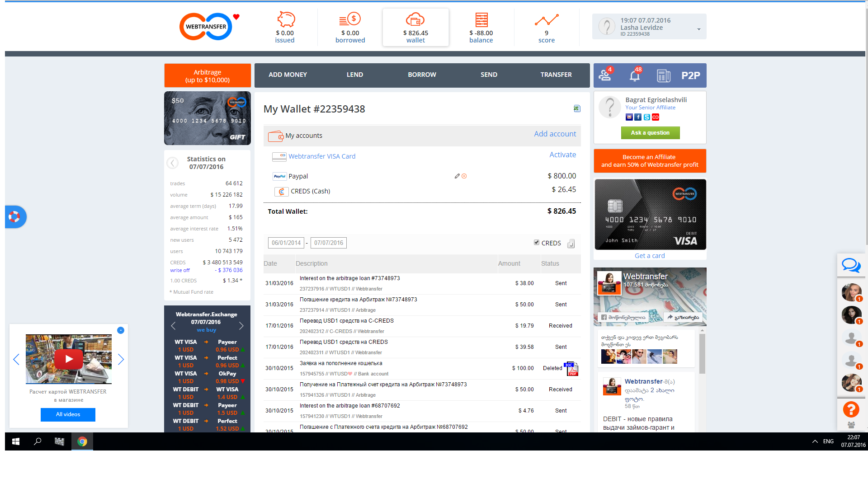Export wallet history to Excel icon
868x488 pixels.
(577, 108)
